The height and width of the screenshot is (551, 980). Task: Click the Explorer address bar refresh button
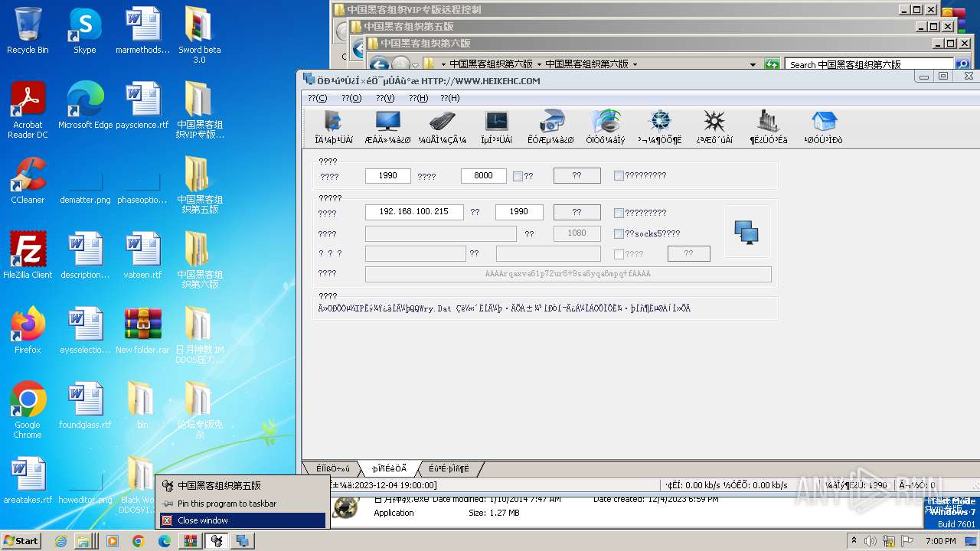(772, 64)
